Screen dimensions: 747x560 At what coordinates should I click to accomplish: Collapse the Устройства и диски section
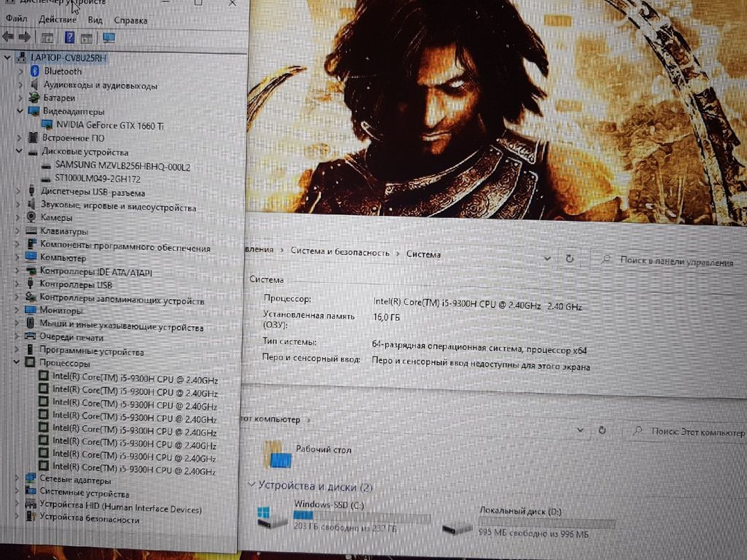pos(251,484)
